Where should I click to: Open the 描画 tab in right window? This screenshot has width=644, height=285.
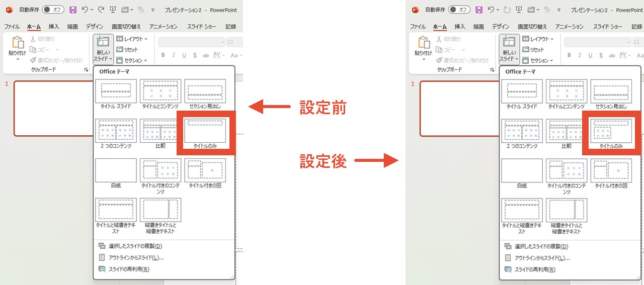click(x=478, y=27)
